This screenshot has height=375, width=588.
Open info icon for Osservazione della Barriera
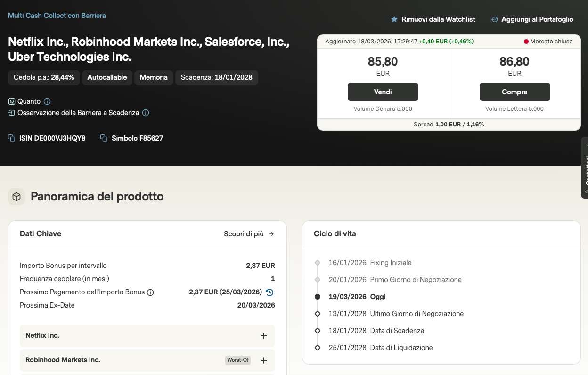(x=146, y=113)
